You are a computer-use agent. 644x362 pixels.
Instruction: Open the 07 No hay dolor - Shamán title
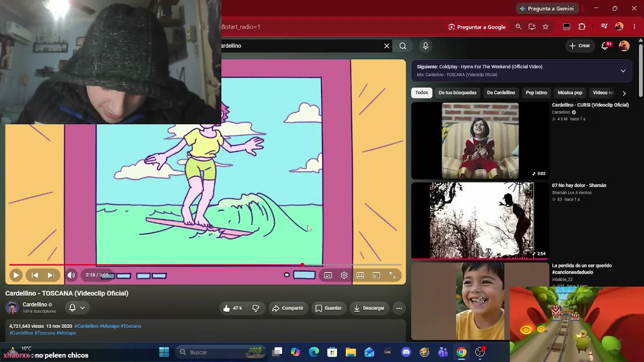[579, 186]
